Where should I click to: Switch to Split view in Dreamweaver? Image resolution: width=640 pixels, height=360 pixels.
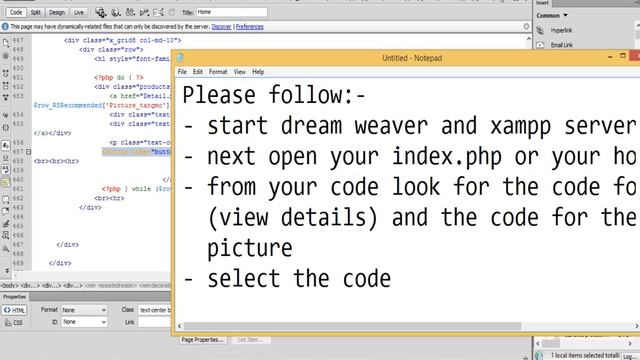pos(36,12)
